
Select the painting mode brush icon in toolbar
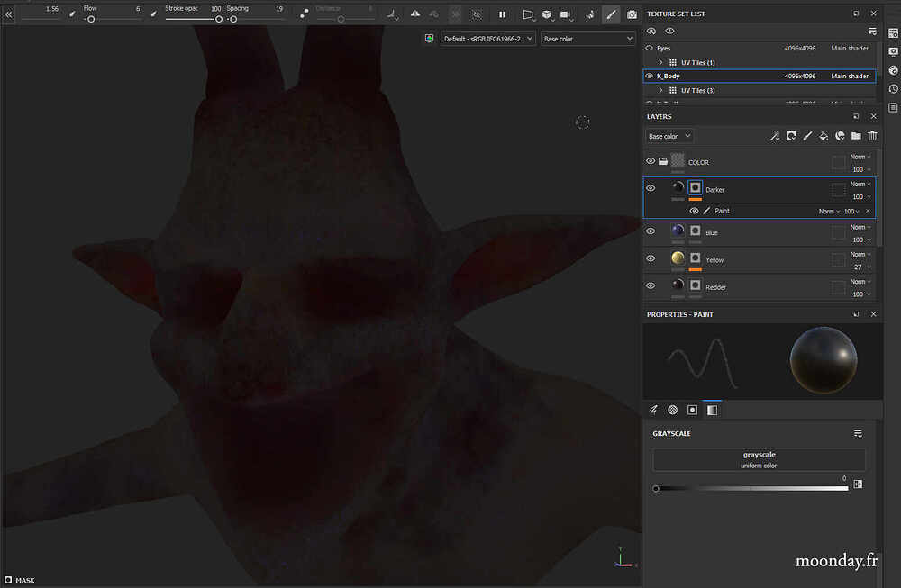(x=611, y=14)
